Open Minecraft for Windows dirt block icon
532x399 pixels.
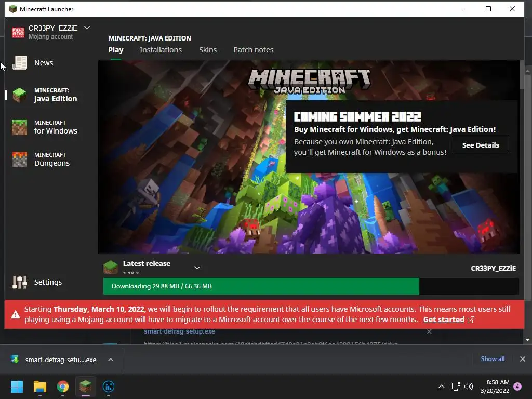[19, 127]
